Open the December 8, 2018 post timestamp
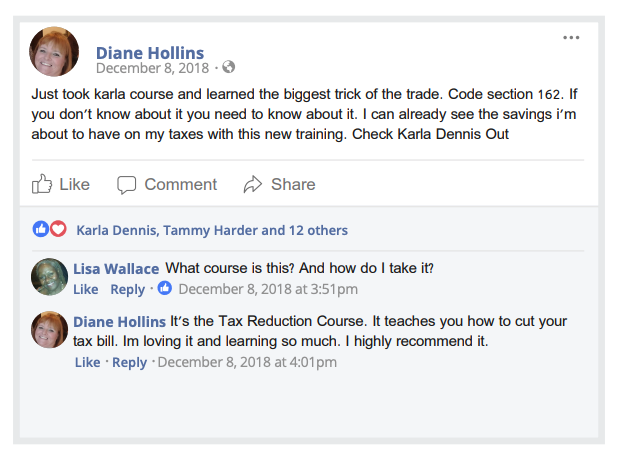 tap(152, 68)
